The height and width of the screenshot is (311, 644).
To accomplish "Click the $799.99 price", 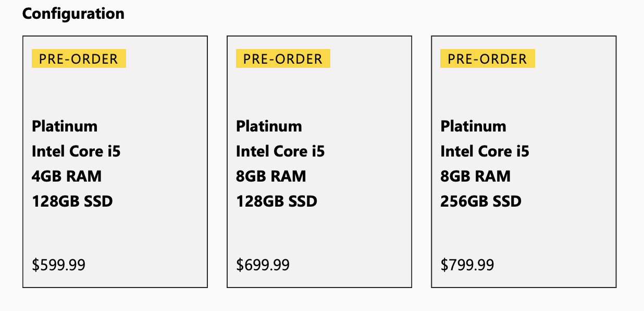I will point(467,265).
